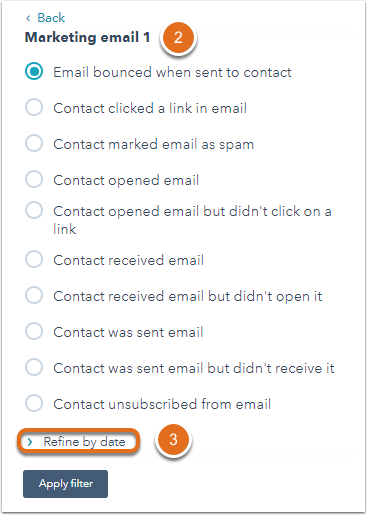The height and width of the screenshot is (515, 367).
Task: Choose 'Contact received email but didn't open it'
Action: point(34,295)
